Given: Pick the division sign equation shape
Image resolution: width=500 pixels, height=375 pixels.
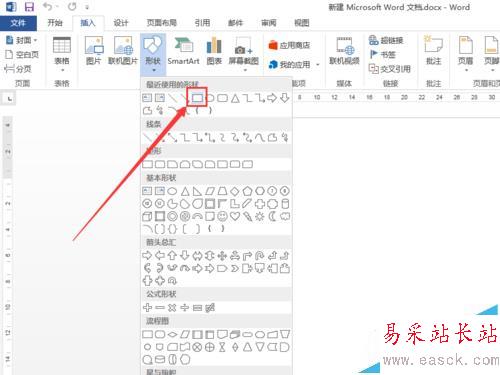Looking at the screenshot, I should (x=185, y=308).
